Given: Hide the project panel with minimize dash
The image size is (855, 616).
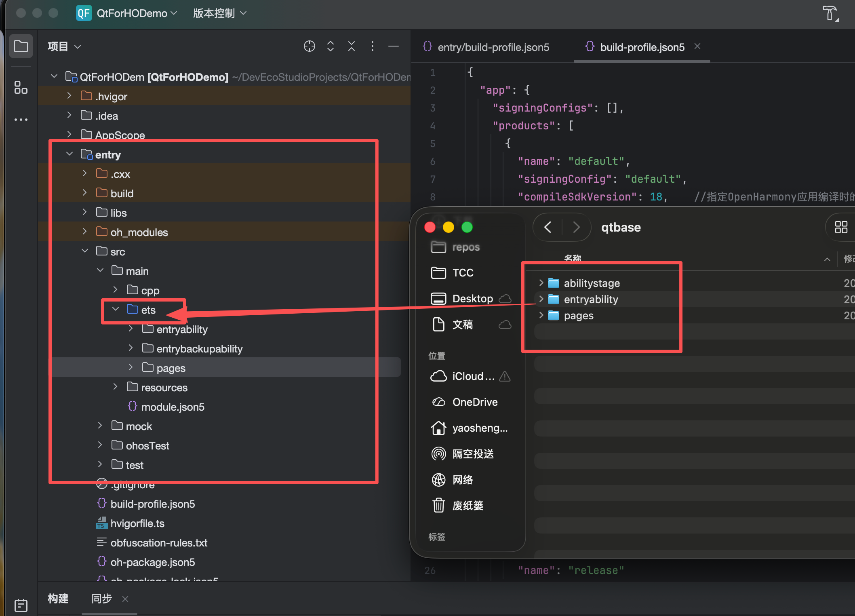Looking at the screenshot, I should [x=393, y=46].
